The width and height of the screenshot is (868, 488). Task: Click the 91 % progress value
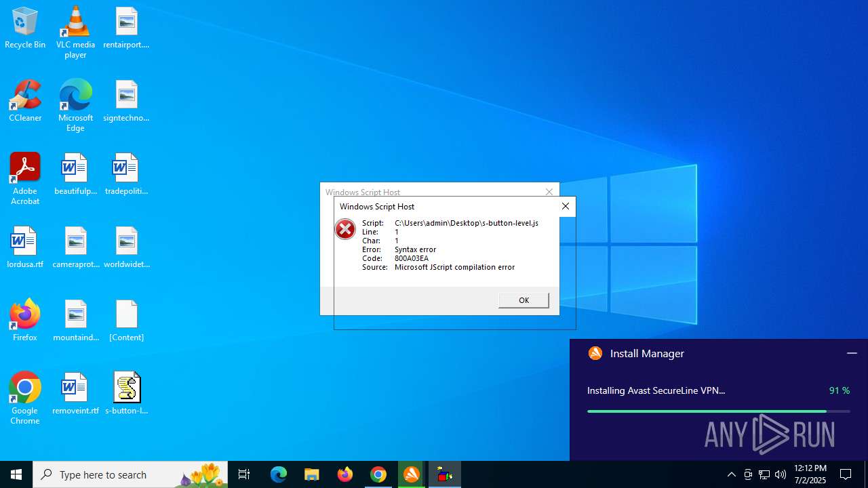click(840, 390)
